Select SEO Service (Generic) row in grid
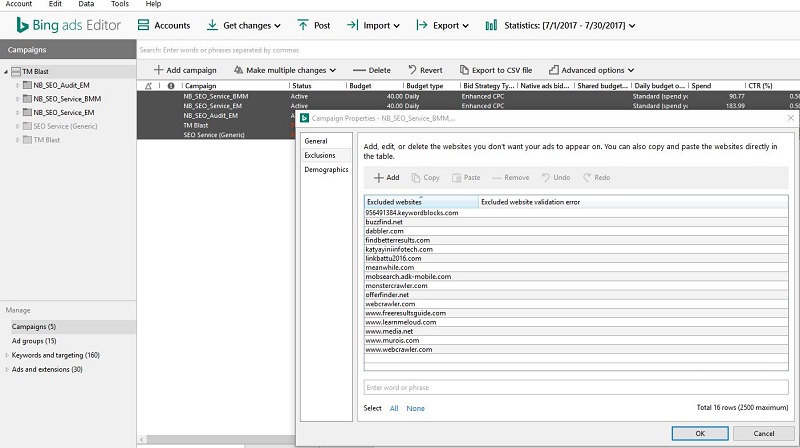The image size is (800, 448). click(x=214, y=135)
